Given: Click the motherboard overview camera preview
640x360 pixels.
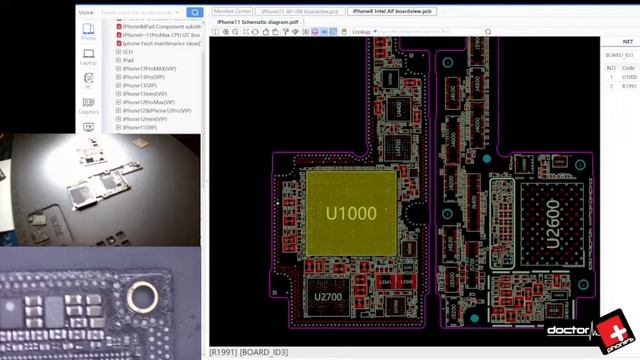Looking at the screenshot, I should coord(100,190).
